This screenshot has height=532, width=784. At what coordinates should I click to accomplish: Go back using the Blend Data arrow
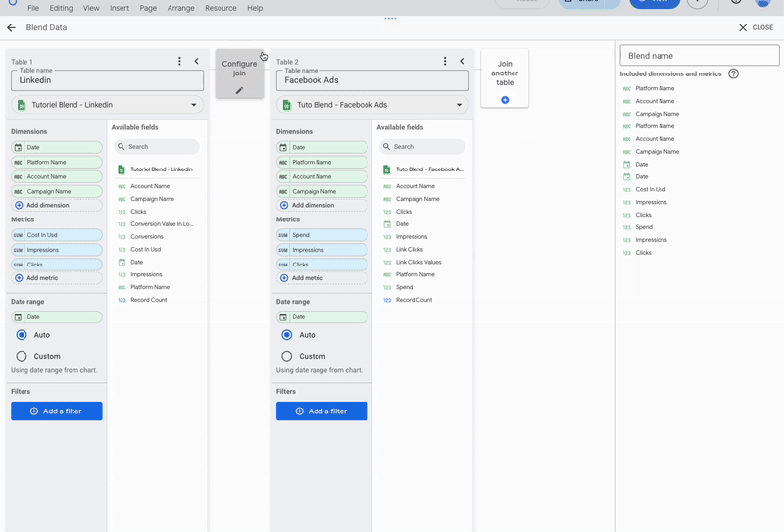(11, 28)
